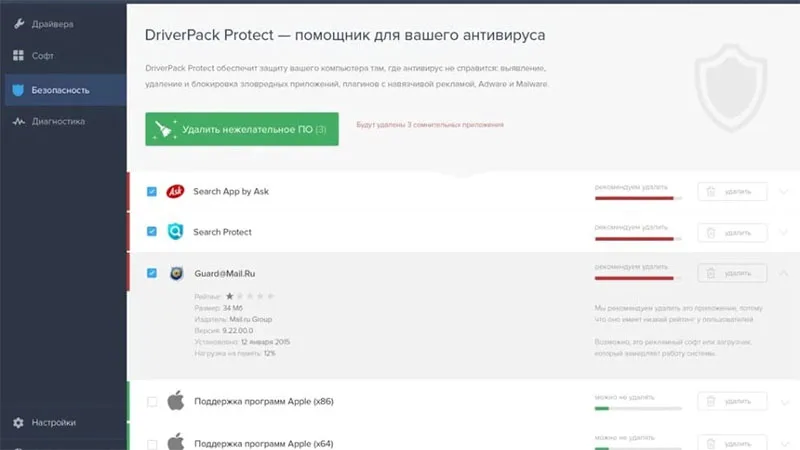Click the red Ask logo icon

click(x=175, y=191)
